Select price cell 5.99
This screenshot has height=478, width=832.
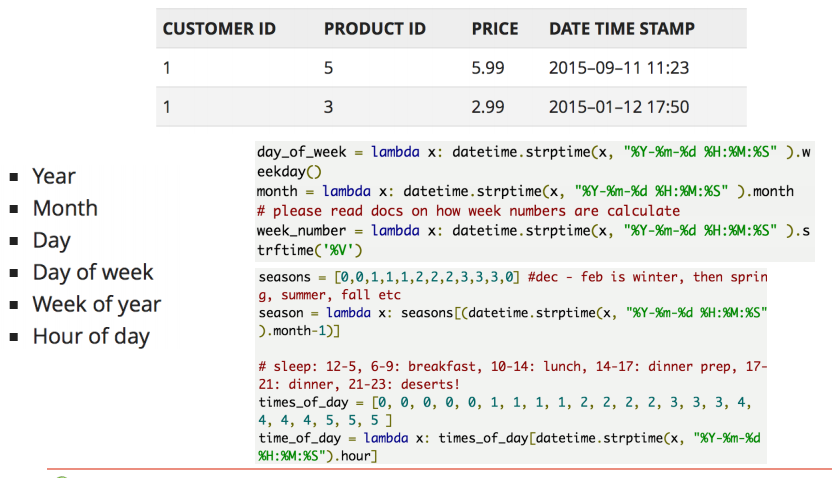[x=488, y=68]
